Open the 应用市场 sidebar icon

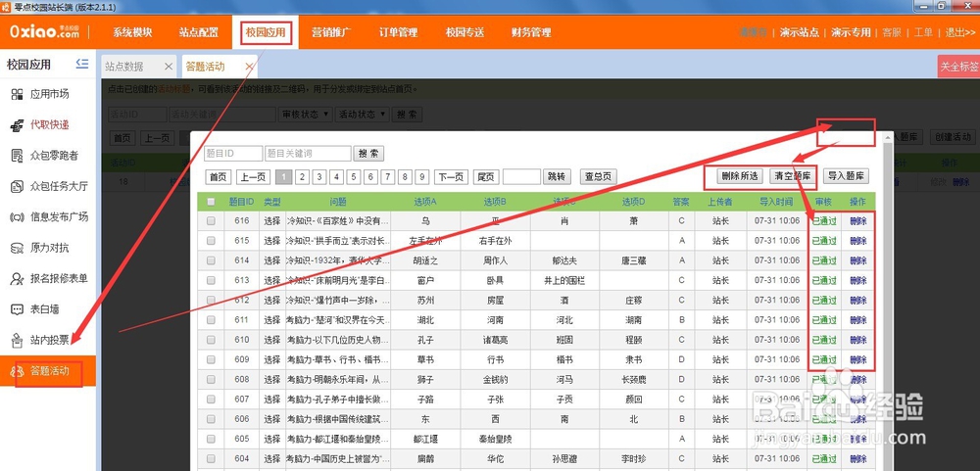[x=17, y=94]
